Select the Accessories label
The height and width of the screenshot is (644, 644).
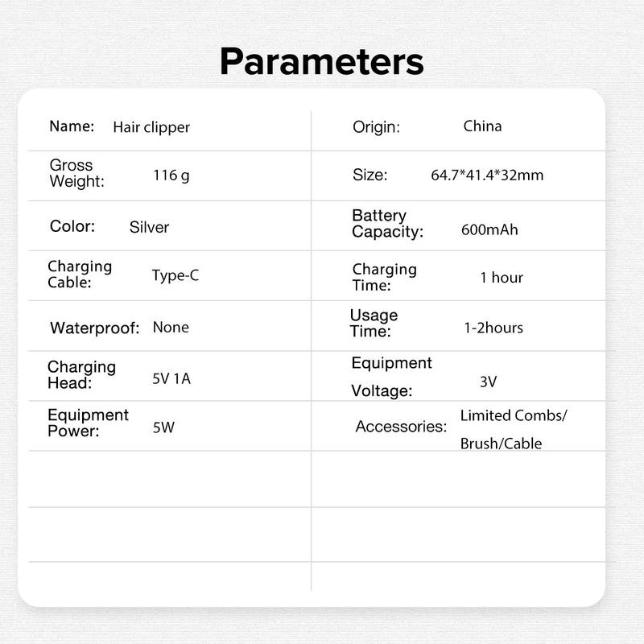coord(401,427)
